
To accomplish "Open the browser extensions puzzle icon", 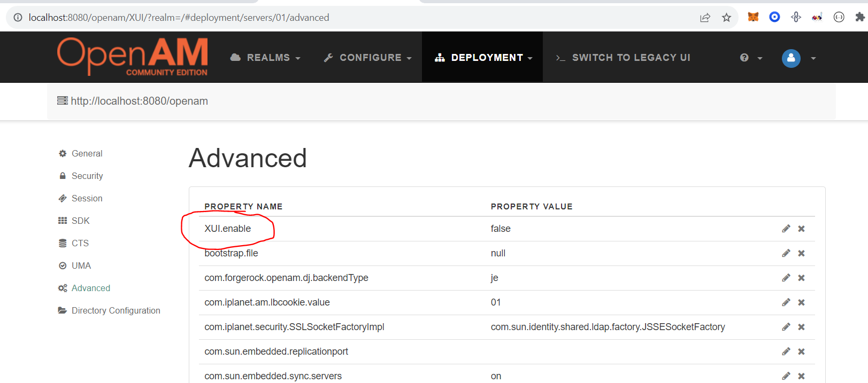I will tap(860, 17).
